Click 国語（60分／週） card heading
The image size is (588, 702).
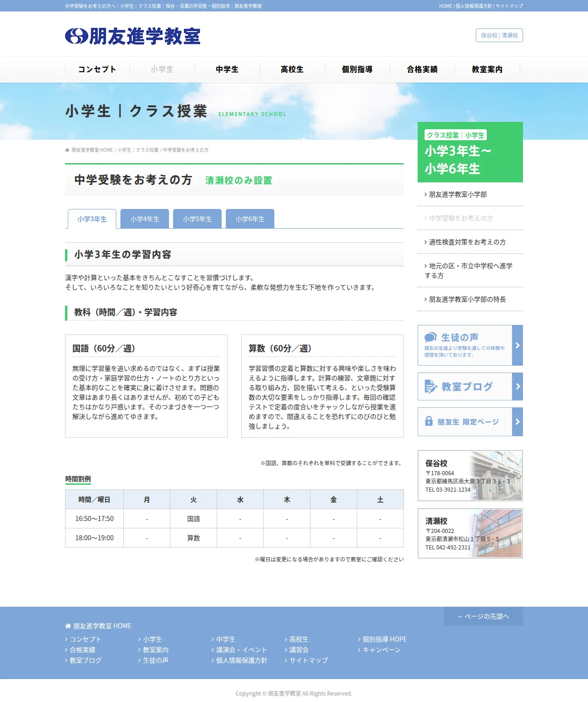tap(103, 348)
